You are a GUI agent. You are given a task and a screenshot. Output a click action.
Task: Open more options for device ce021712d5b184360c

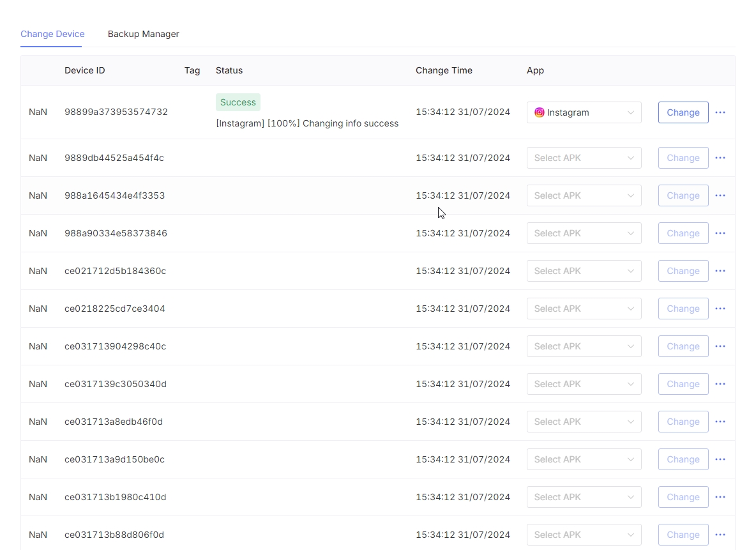click(x=720, y=271)
